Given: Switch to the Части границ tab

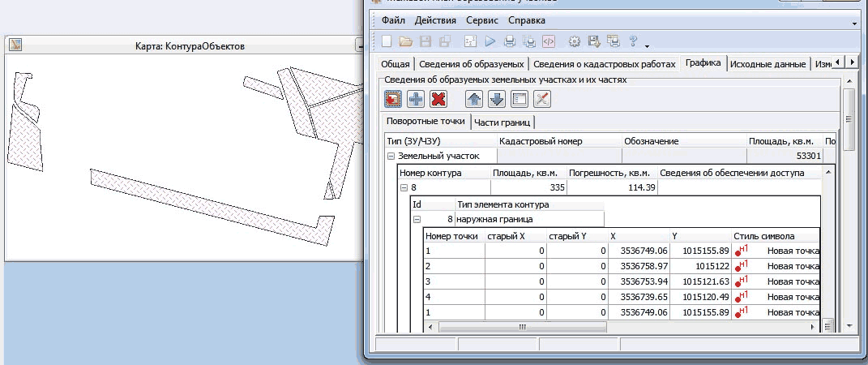Looking at the screenshot, I should pos(502,122).
